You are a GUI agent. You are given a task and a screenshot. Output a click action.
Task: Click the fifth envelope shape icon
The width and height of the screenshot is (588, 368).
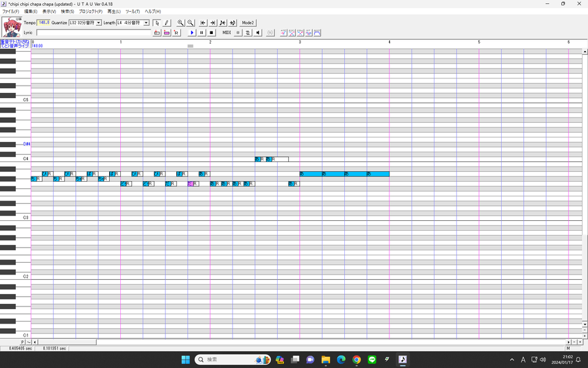point(318,33)
